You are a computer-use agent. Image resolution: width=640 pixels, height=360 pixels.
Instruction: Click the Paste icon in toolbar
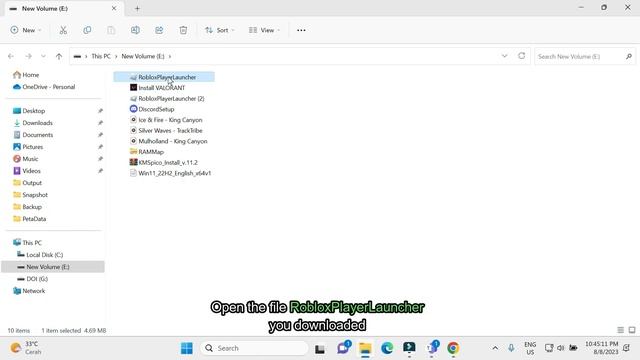pos(111,30)
